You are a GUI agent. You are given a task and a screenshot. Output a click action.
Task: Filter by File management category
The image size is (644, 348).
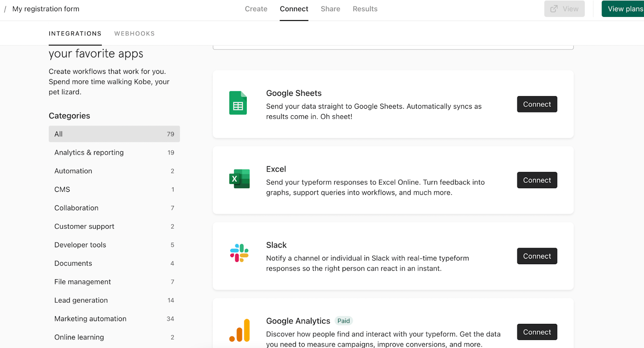tap(114, 282)
